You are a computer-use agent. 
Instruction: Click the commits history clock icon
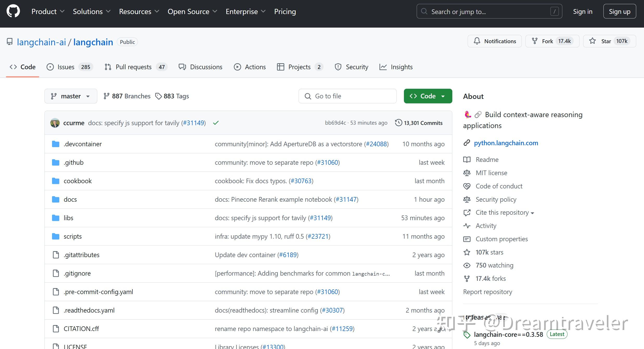(x=398, y=123)
